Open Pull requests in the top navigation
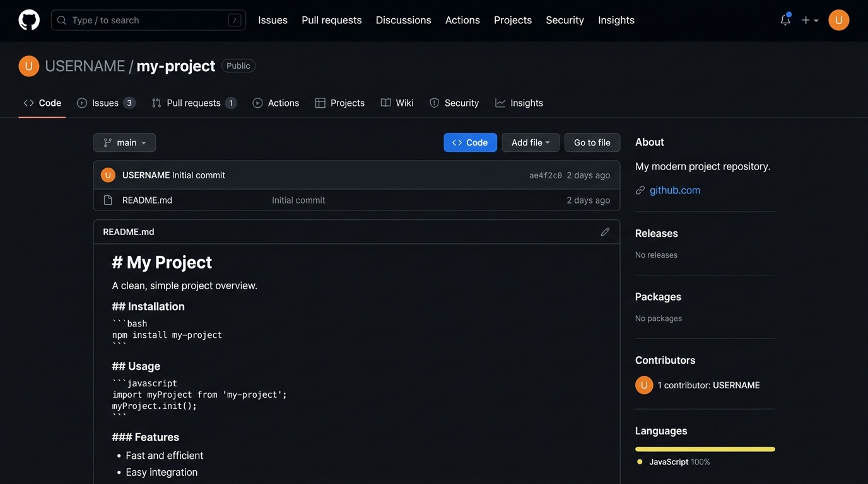The height and width of the screenshot is (484, 868). pyautogui.click(x=332, y=20)
